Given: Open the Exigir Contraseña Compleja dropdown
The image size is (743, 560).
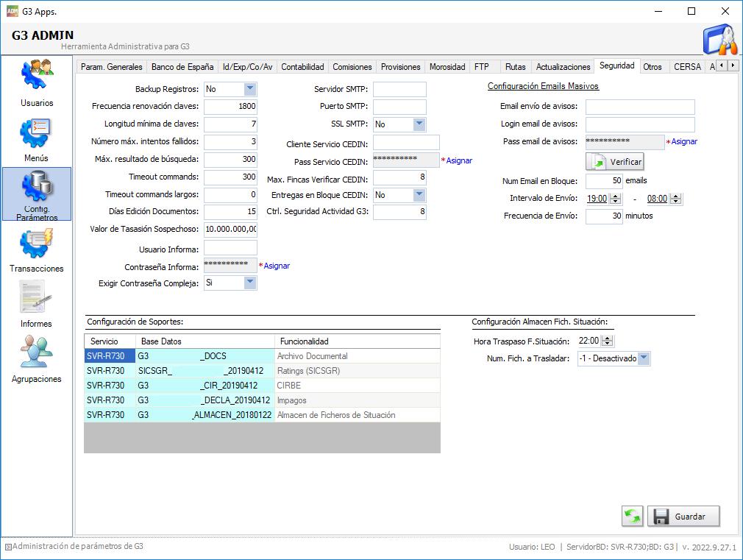Looking at the screenshot, I should (249, 283).
